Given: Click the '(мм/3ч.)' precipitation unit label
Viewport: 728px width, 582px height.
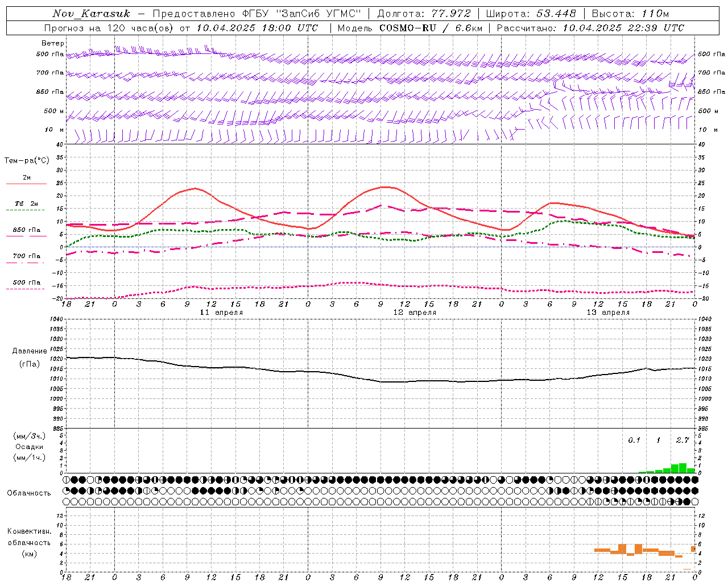Looking at the screenshot, I should [29, 436].
